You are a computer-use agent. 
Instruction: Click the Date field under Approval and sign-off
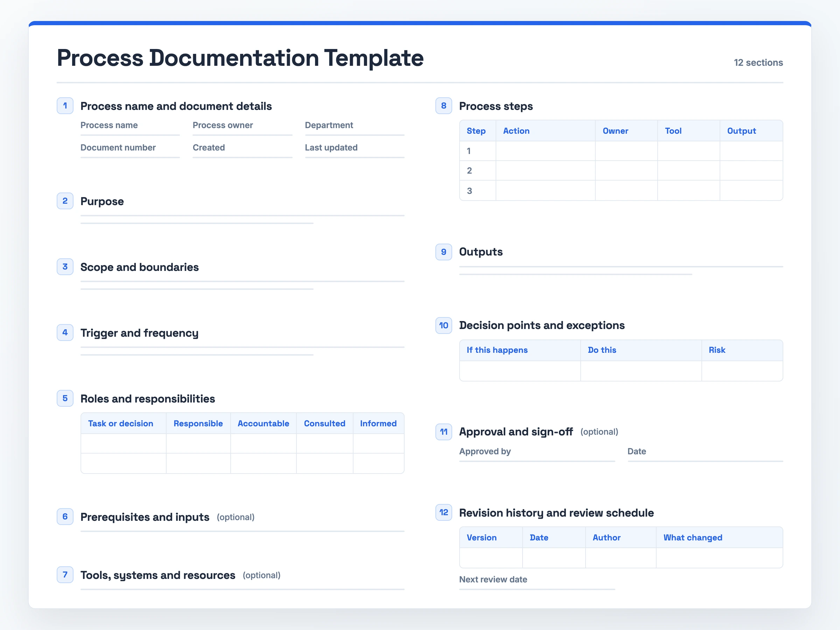tap(705, 454)
